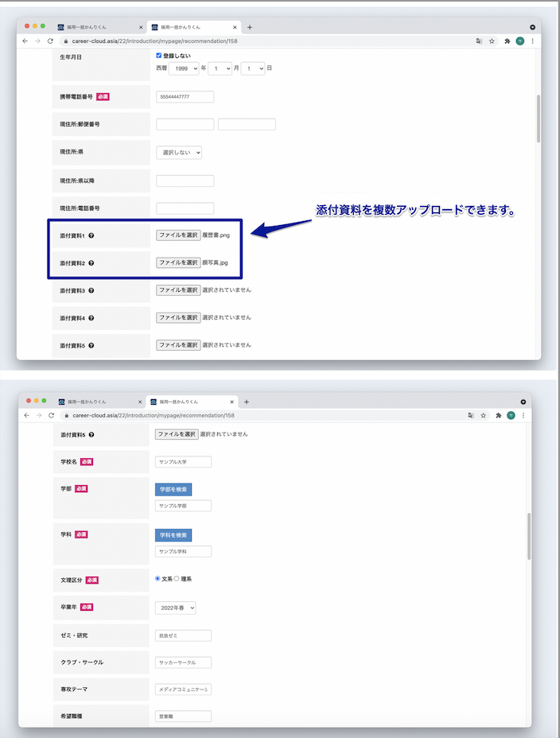This screenshot has height=738, width=560.
Task: Open the extensions puzzle icon in the upper browser window
Action: pos(507,41)
